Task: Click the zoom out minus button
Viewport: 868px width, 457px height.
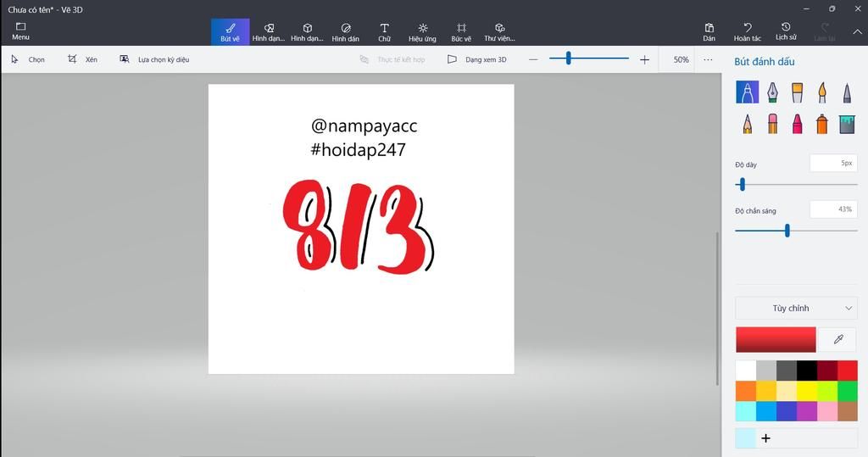Action: pos(533,59)
